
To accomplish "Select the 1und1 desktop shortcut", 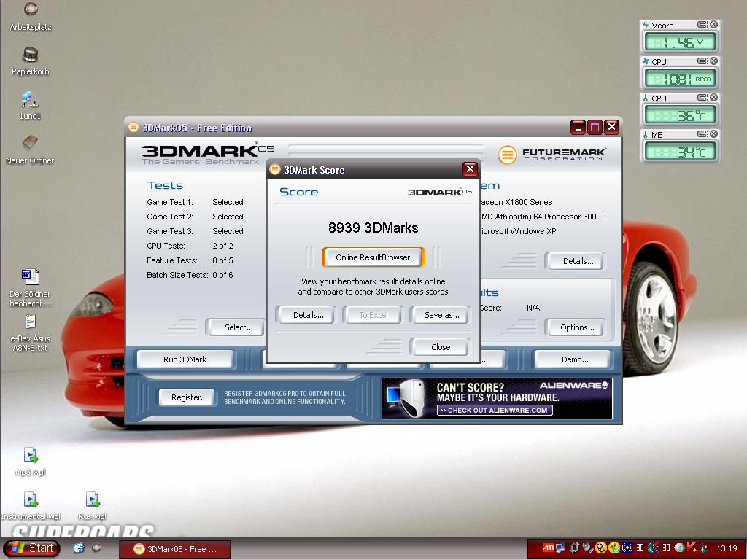I will point(30,106).
